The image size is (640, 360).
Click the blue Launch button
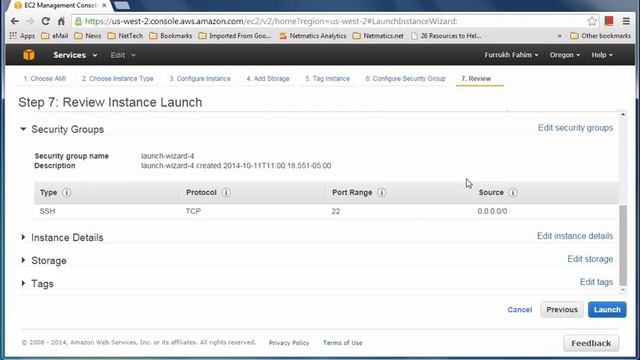pyautogui.click(x=607, y=310)
